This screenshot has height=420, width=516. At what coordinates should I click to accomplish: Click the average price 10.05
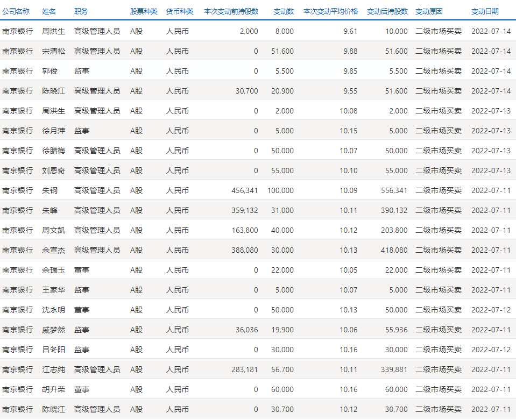point(349,270)
